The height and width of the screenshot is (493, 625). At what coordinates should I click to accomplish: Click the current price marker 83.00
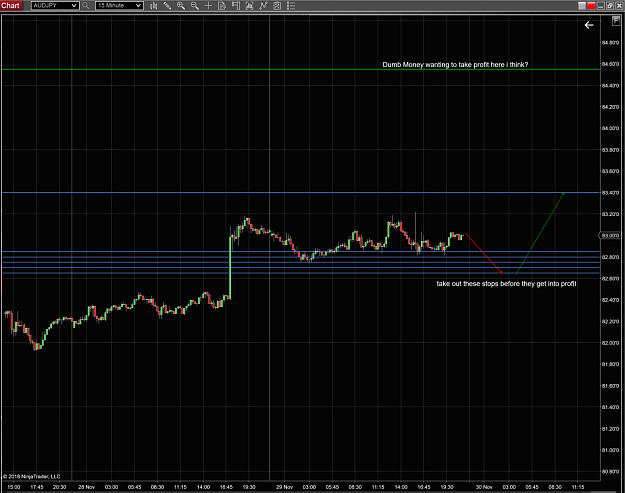pos(610,236)
